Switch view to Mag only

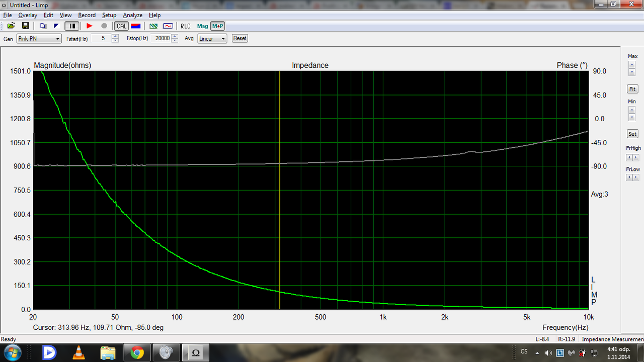pyautogui.click(x=203, y=26)
